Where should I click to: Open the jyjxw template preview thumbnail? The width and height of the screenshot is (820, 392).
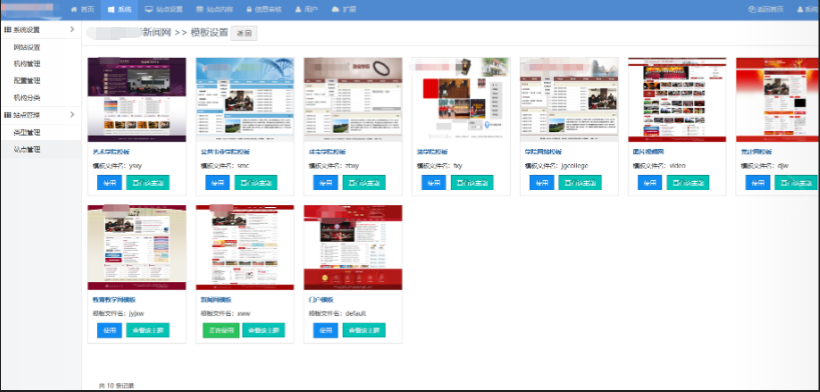click(x=137, y=247)
